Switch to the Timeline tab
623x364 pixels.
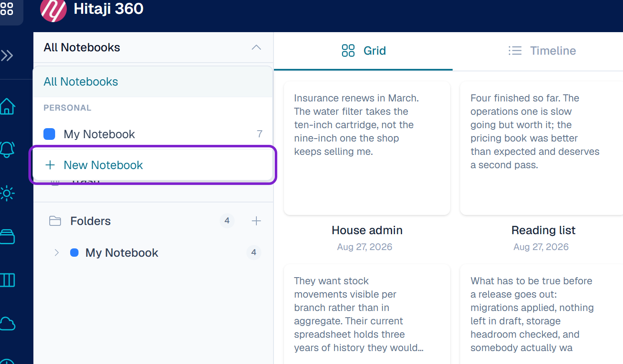pos(542,51)
